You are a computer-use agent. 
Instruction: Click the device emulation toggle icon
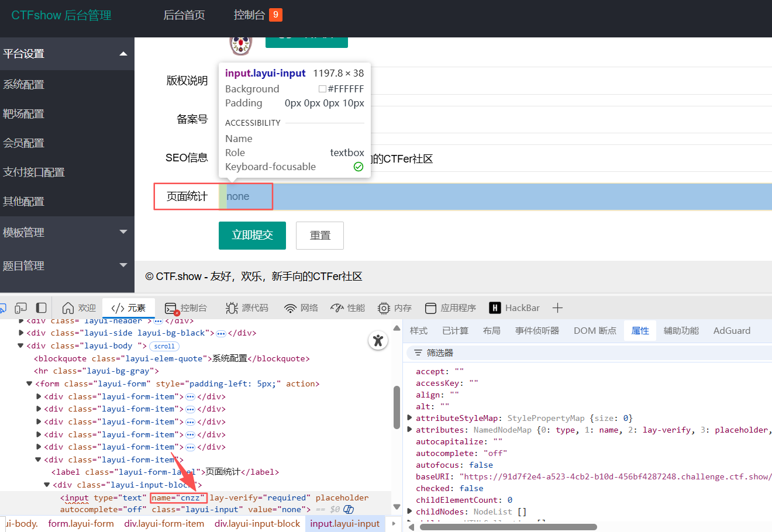pyautogui.click(x=21, y=308)
